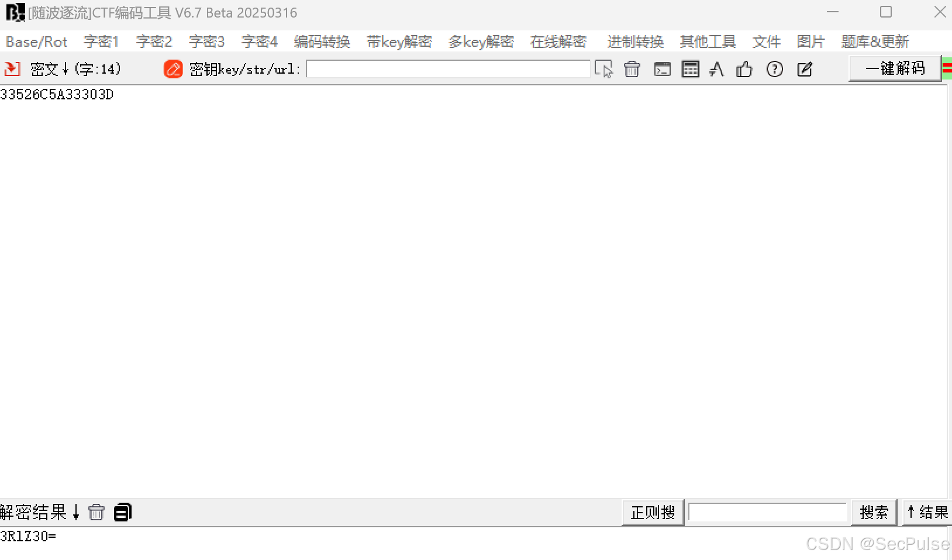Open the 字密2 menu

[x=154, y=42]
